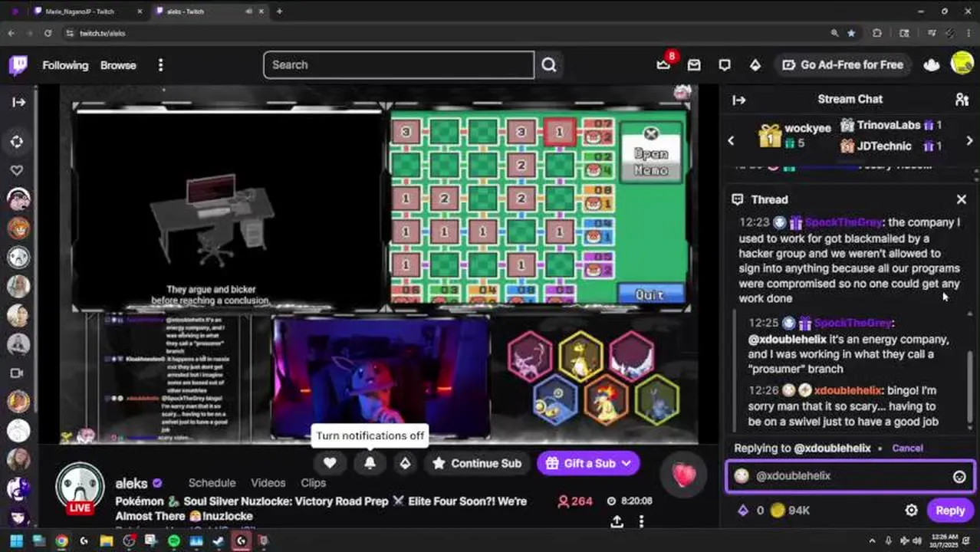Click the stream video player

[x=380, y=264]
